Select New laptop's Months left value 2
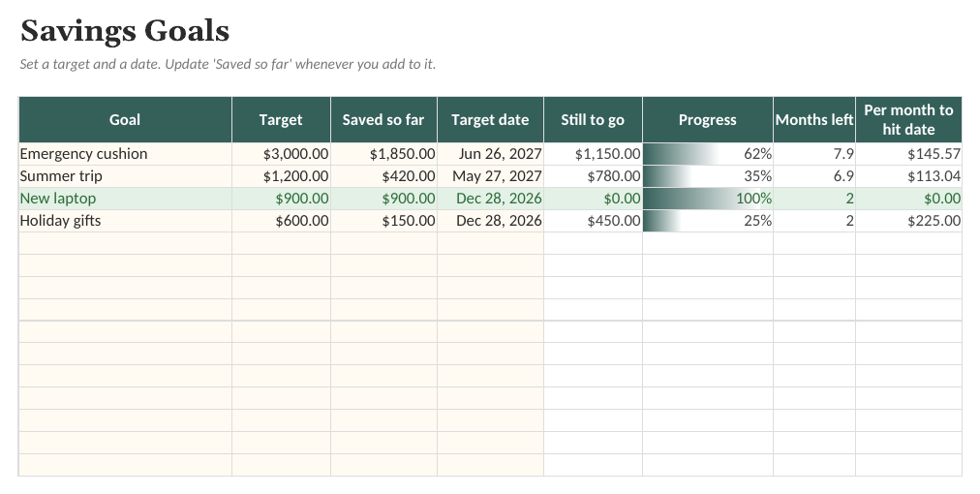Screen dimensions: 980x494 [814, 199]
